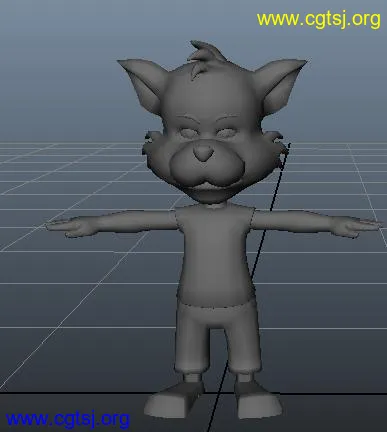
Task: Click the yellow www.cgtsj.org watermark text
Action: [318, 19]
